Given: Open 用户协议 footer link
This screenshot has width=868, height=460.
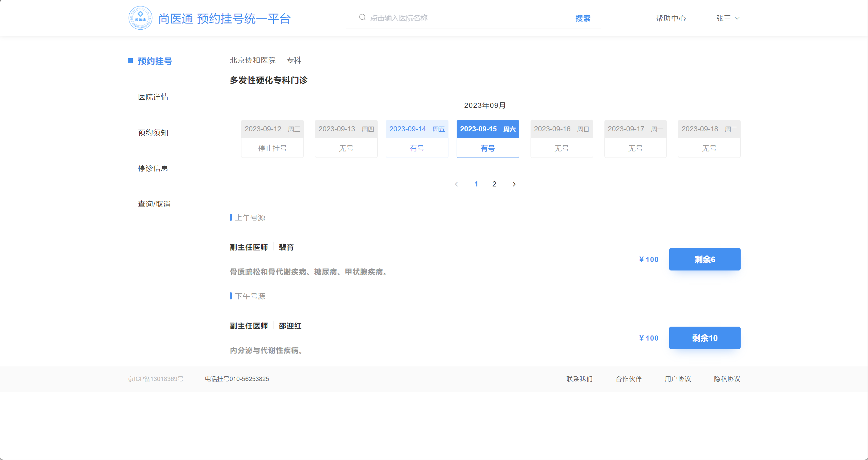Looking at the screenshot, I should pyautogui.click(x=678, y=379).
